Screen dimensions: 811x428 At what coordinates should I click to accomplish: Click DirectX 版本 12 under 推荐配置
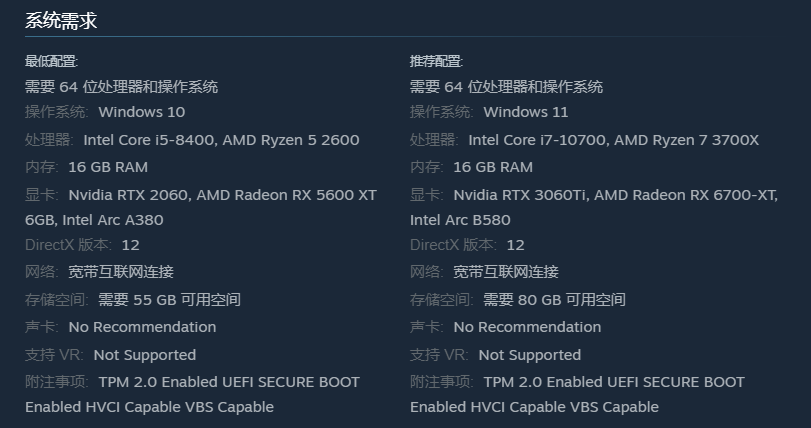(x=515, y=245)
